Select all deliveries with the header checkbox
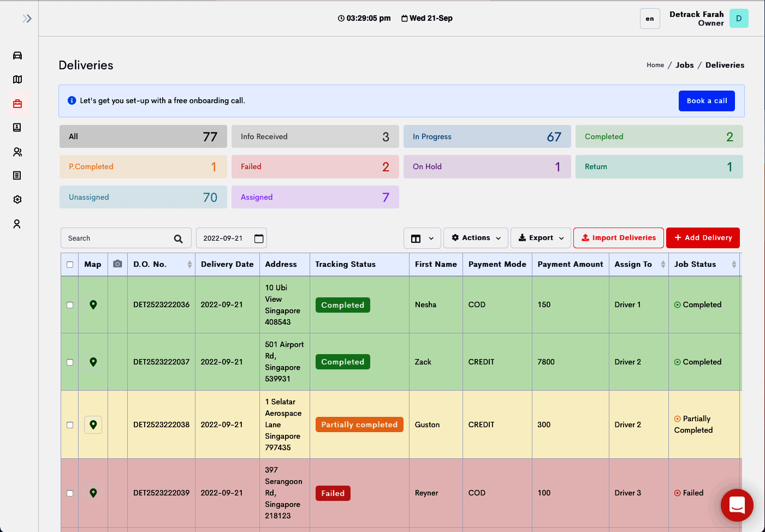765x532 pixels. pyautogui.click(x=69, y=264)
